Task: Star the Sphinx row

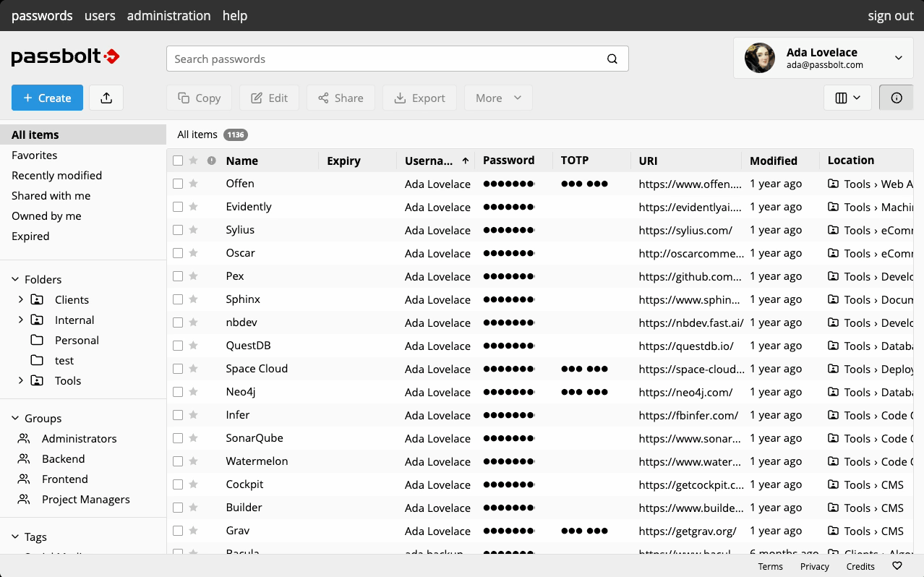Action: pos(193,299)
